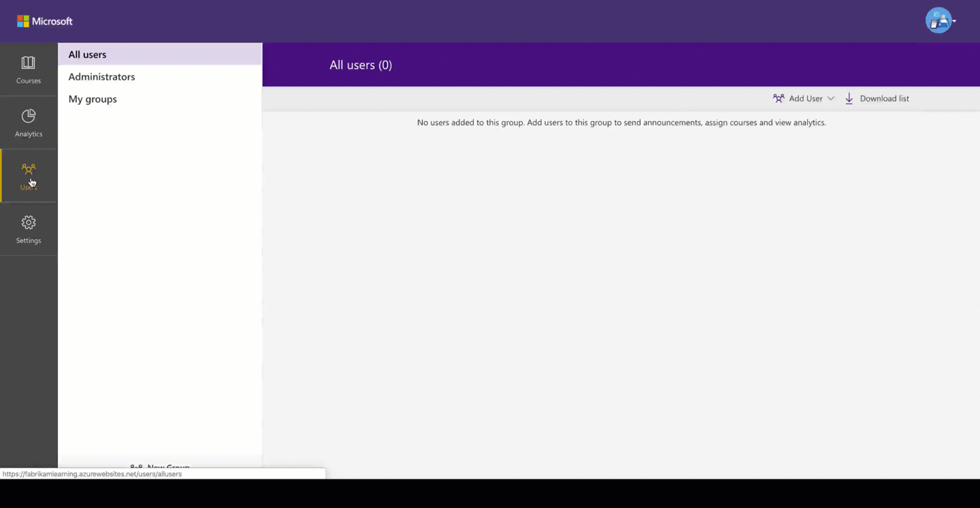Open the Settings gear icon
Viewport: 980px width, 508px height.
pyautogui.click(x=28, y=222)
